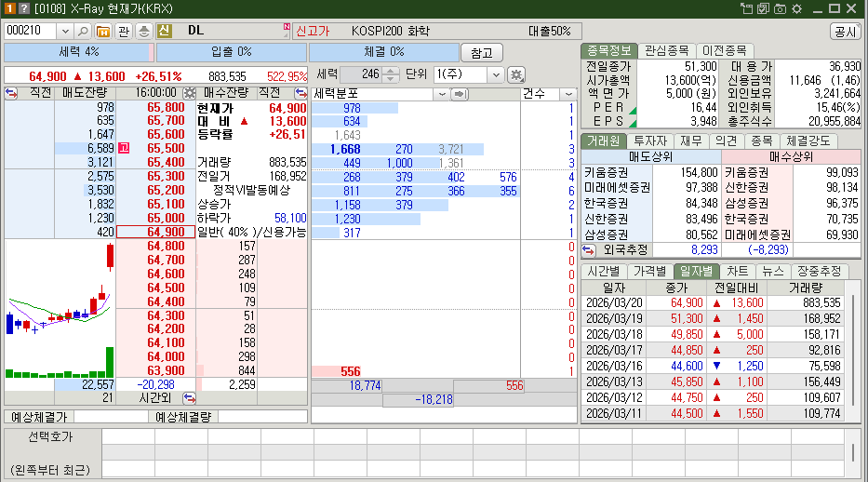
Task: Click the stock code search magnifier icon
Action: 83,31
